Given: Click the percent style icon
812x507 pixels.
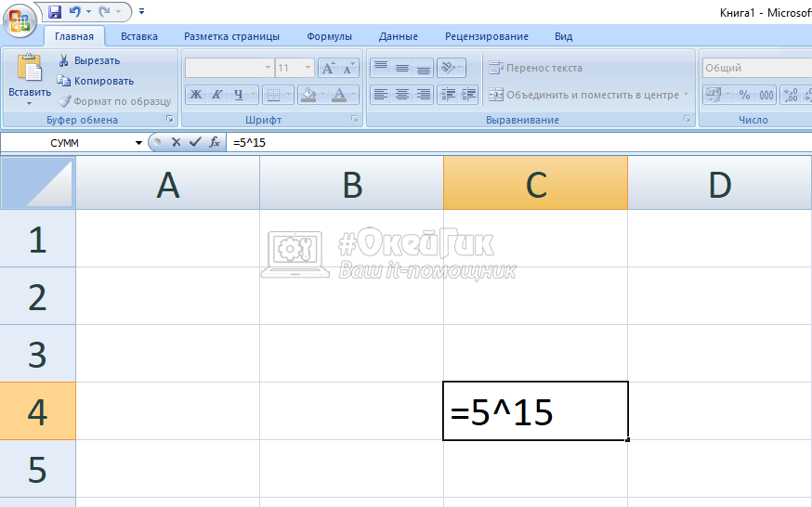Looking at the screenshot, I should (x=744, y=95).
